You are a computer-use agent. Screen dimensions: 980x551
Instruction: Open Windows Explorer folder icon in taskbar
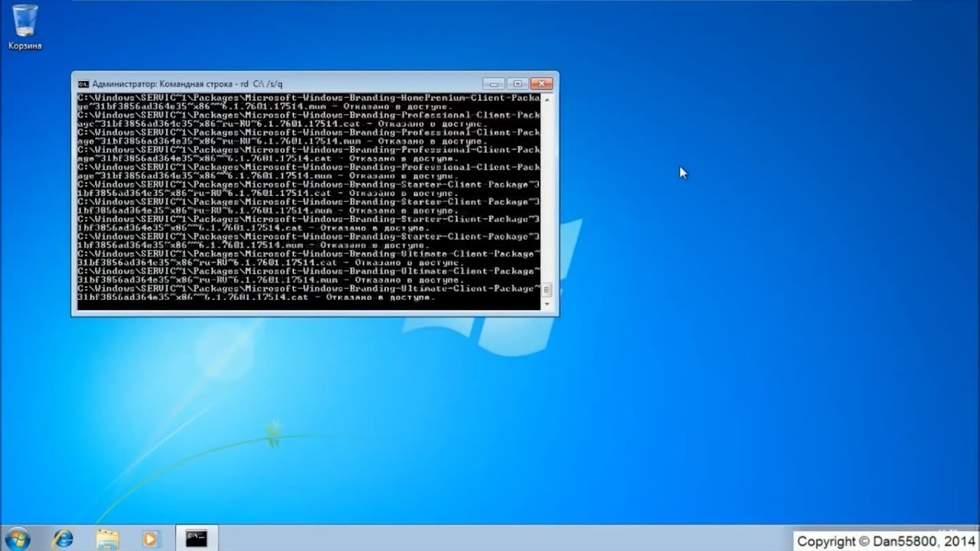(107, 539)
